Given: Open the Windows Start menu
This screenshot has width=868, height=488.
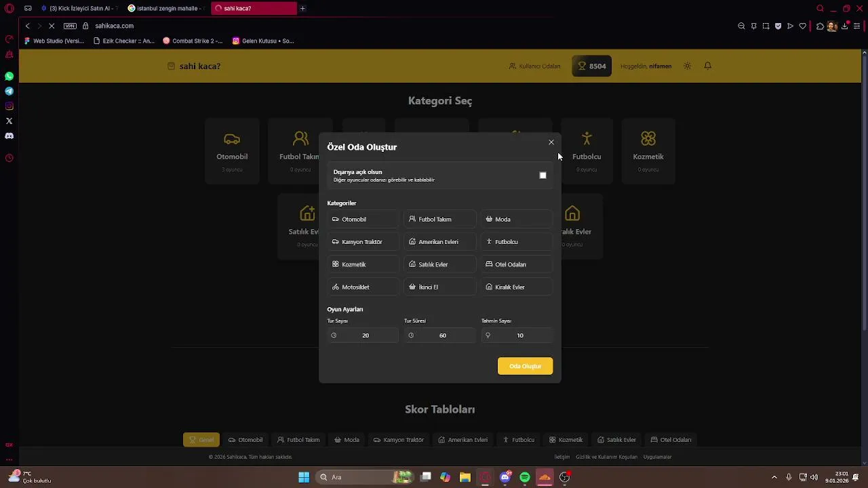Looking at the screenshot, I should point(304,477).
